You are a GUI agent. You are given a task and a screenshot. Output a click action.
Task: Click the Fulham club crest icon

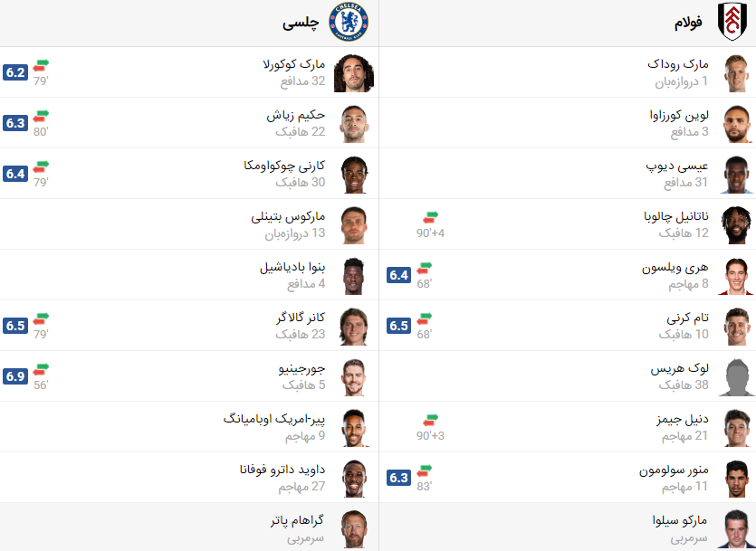pyautogui.click(x=732, y=23)
